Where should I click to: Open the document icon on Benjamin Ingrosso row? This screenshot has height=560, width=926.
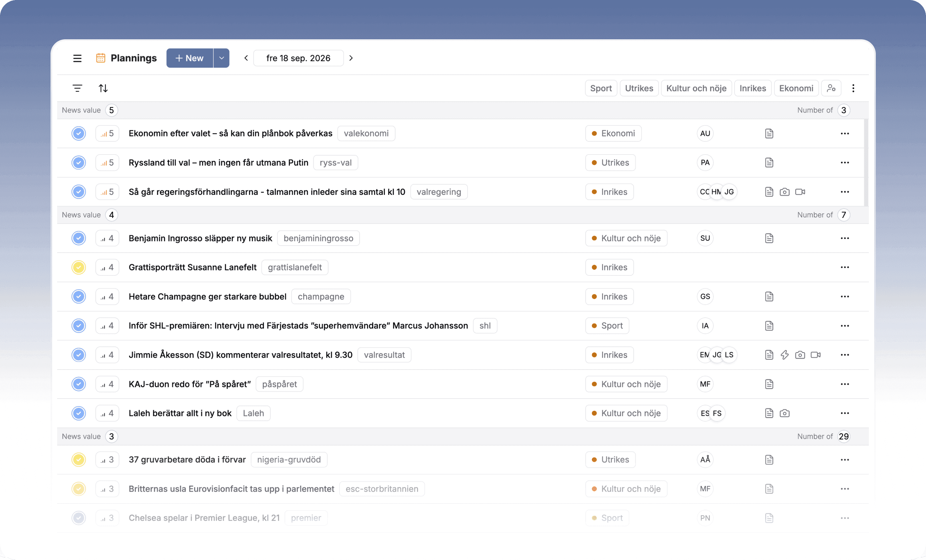click(x=769, y=238)
